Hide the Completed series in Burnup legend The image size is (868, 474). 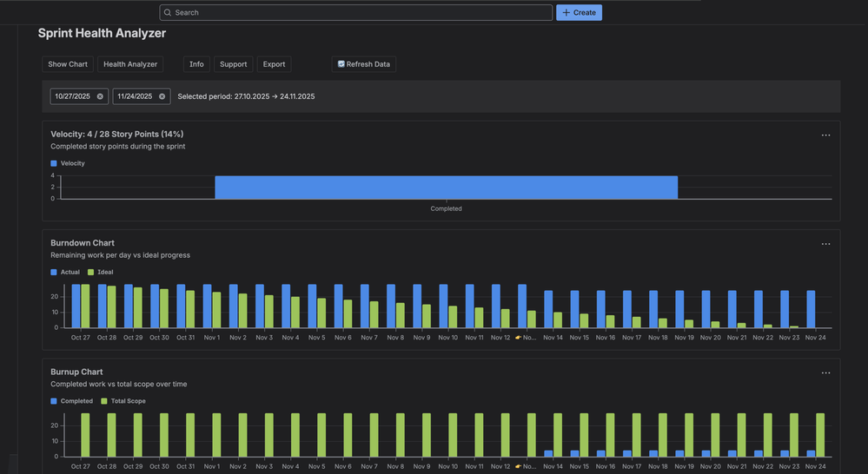point(71,401)
